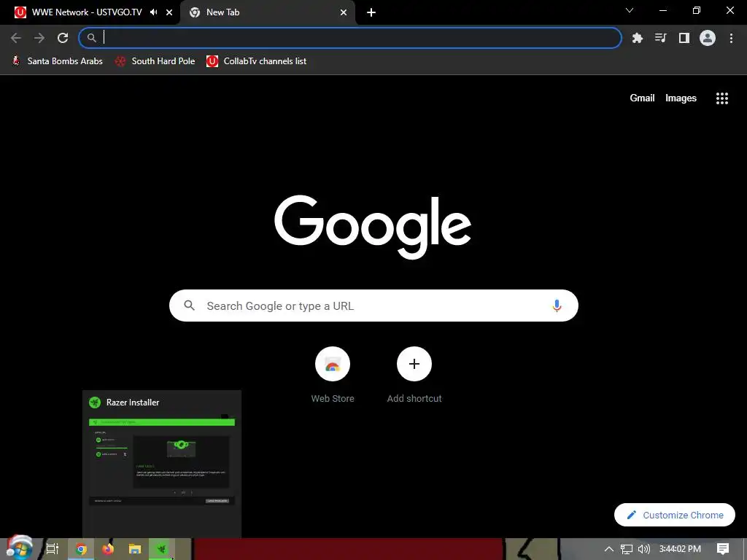Viewport: 747px width, 560px height.
Task: Open Chrome's three-dot menu
Action: click(731, 38)
